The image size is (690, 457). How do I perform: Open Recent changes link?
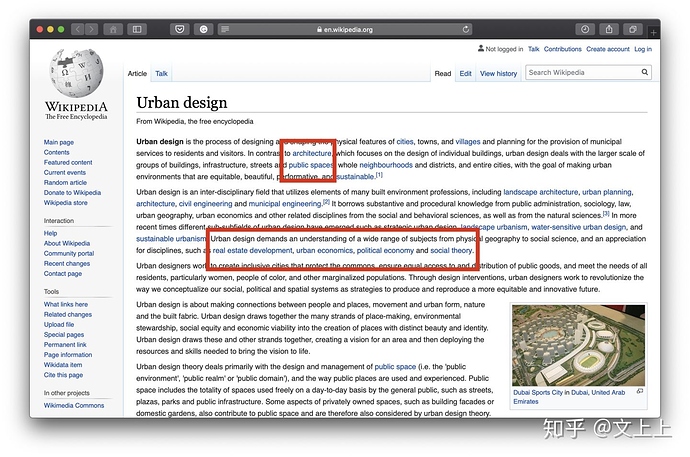[66, 263]
